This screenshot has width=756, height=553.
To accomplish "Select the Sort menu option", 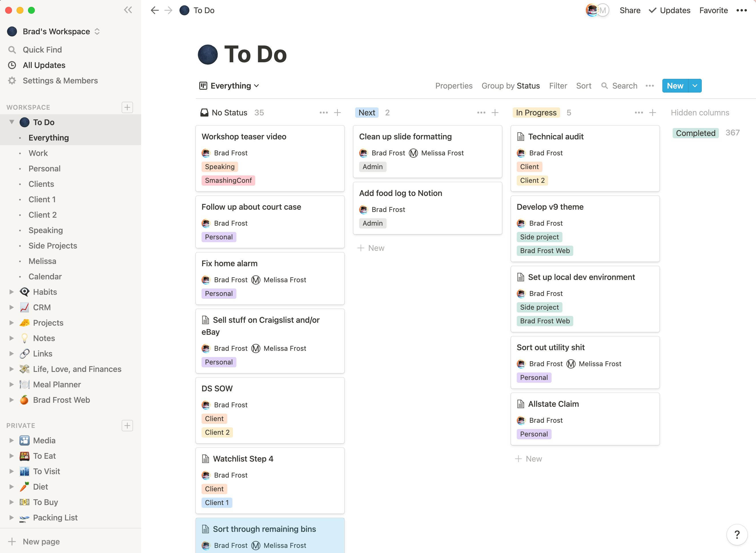I will coord(584,86).
